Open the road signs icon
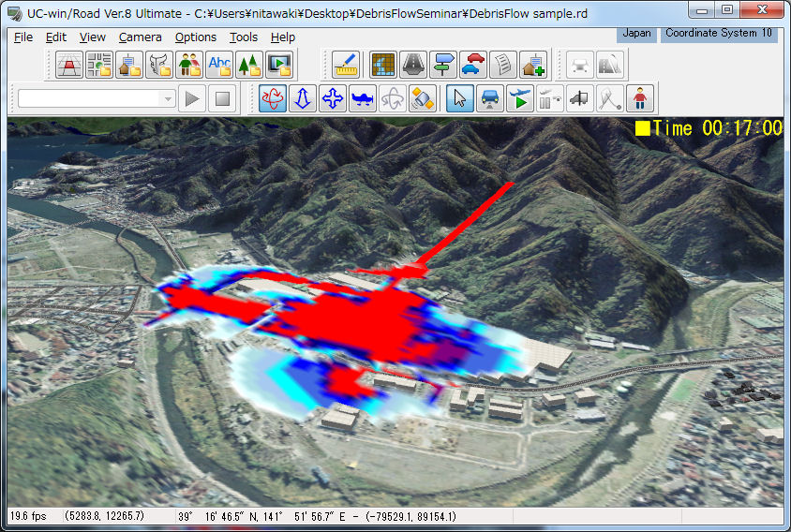This screenshot has height=532, width=791. tap(443, 64)
